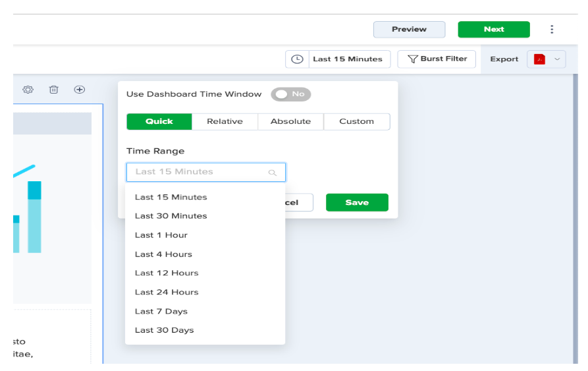588x371 pixels.
Task: Toggle Use Dashboard Time Window switch
Action: (290, 94)
